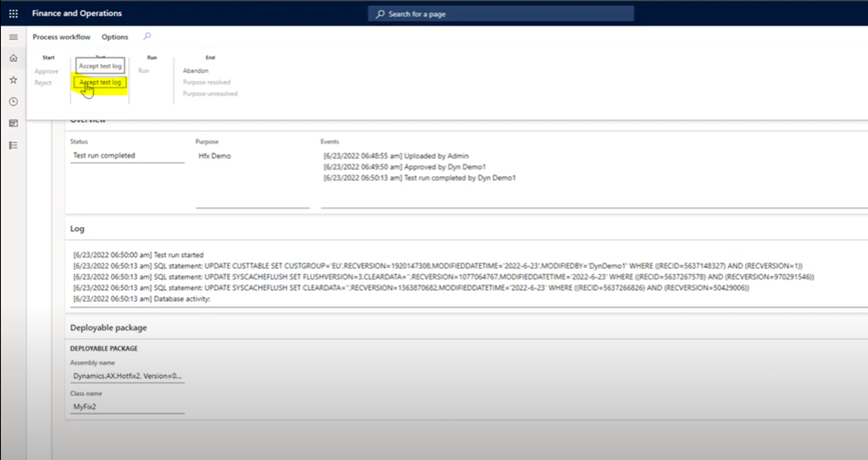Go to Home in sidebar
Viewport: 868px width, 460px height.
click(13, 58)
